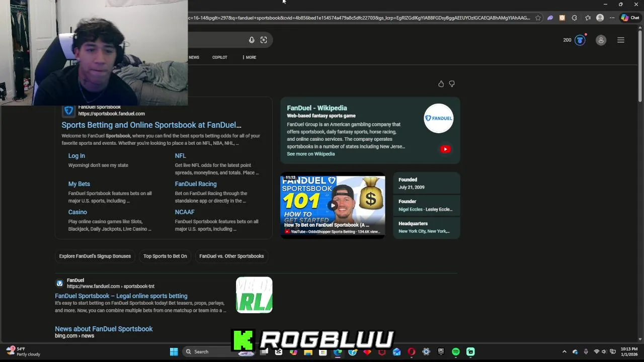
Task: Open the 'NCAAF' sitelink
Action: [185, 212]
